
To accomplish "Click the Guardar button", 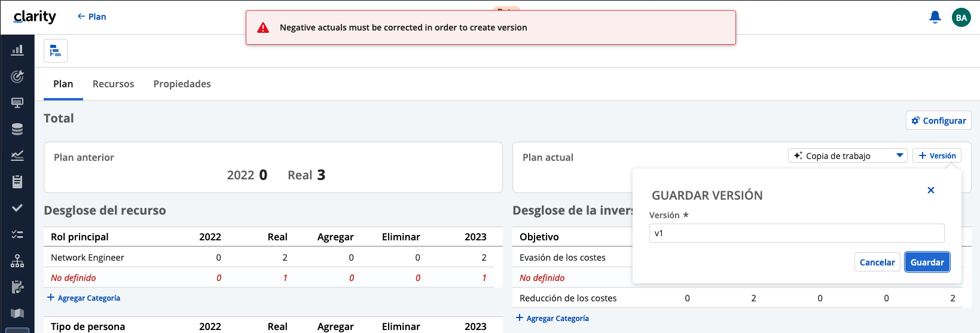I will pos(927,262).
